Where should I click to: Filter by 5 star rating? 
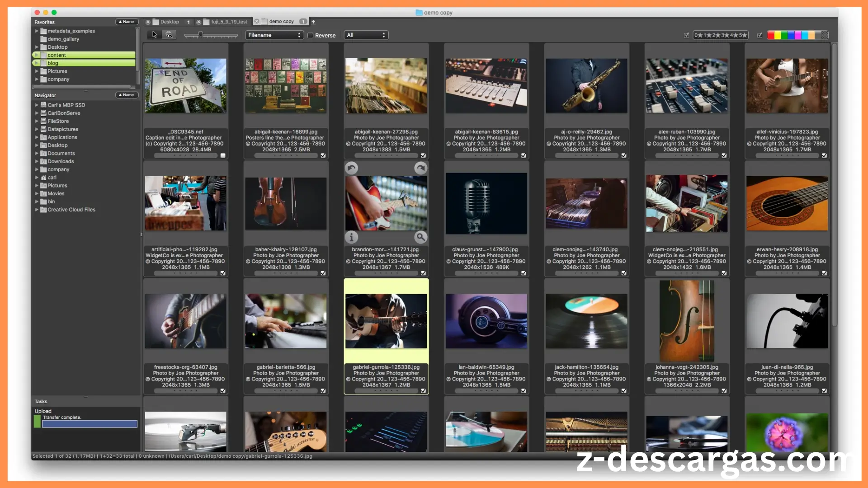742,35
